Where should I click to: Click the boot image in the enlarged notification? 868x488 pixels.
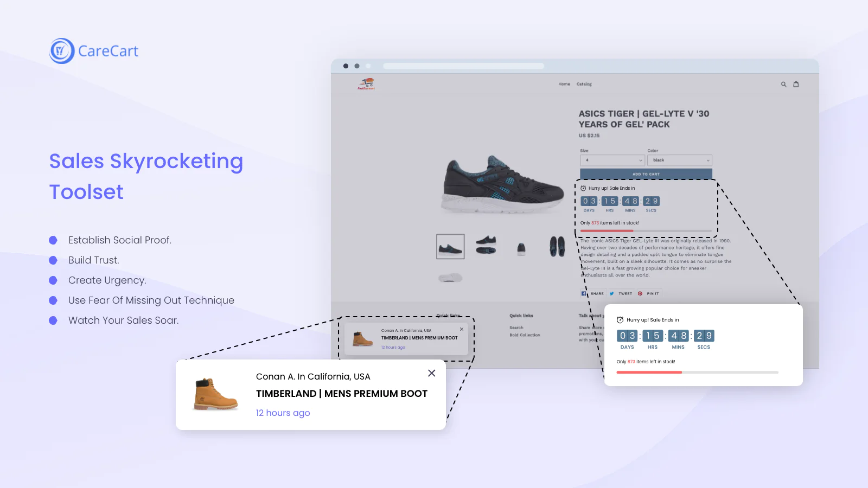(216, 394)
